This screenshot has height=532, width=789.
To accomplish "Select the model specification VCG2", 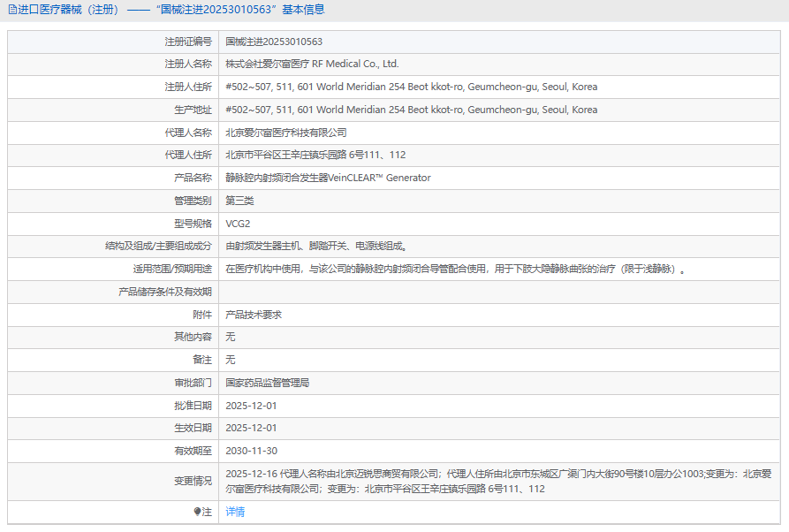I will pos(238,224).
